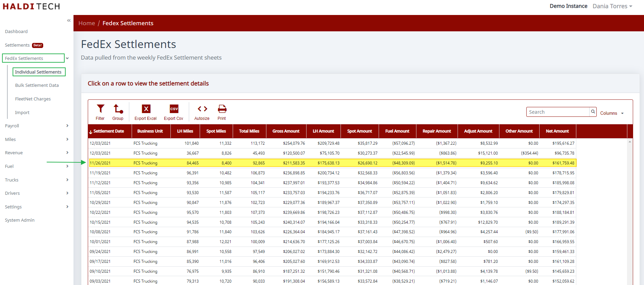The image size is (644, 285).
Task: Export table to Excel
Action: pyautogui.click(x=146, y=112)
